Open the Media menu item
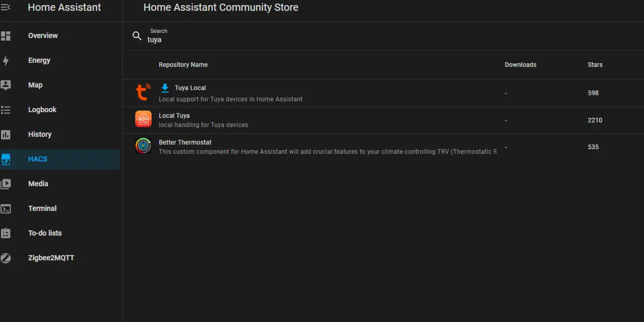The width and height of the screenshot is (644, 322). tap(60, 184)
